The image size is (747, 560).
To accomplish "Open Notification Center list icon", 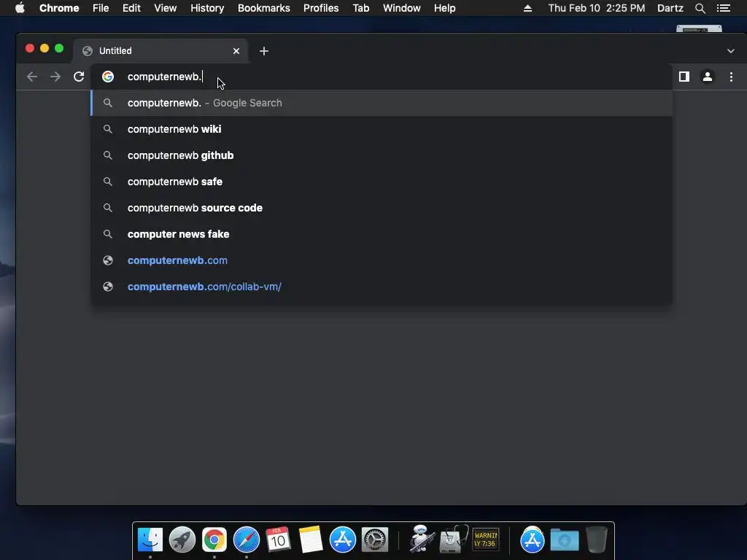I will coord(723,8).
